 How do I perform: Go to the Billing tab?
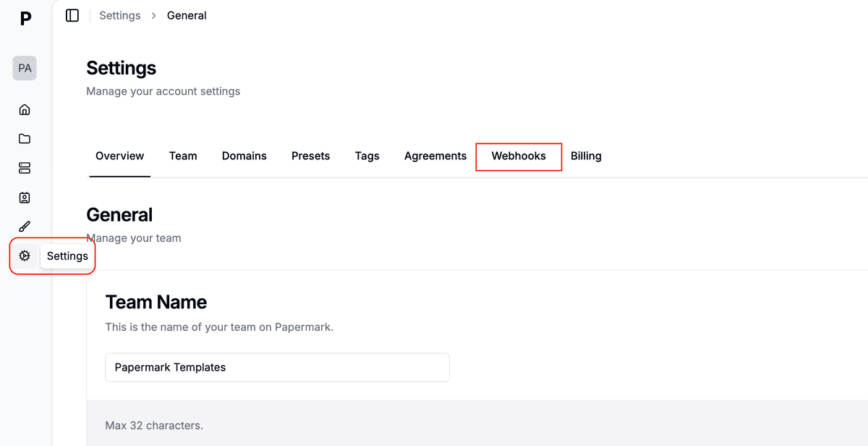(586, 156)
